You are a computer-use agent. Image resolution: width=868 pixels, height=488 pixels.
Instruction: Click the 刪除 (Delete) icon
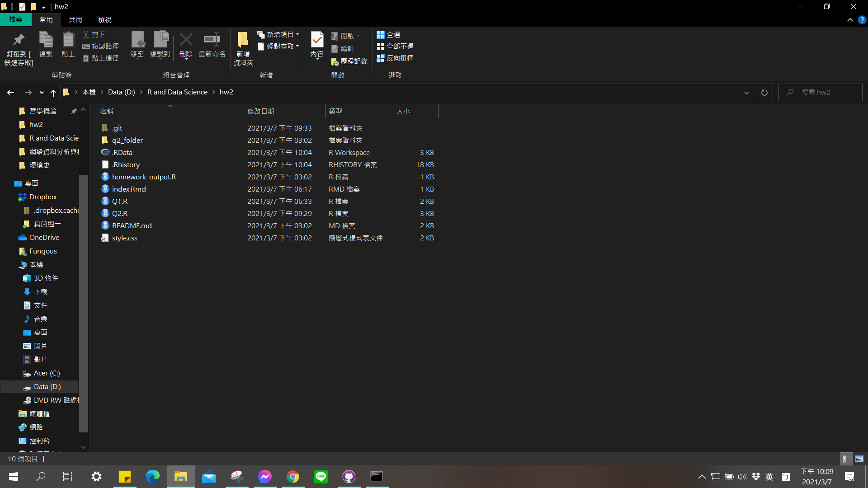(x=186, y=45)
